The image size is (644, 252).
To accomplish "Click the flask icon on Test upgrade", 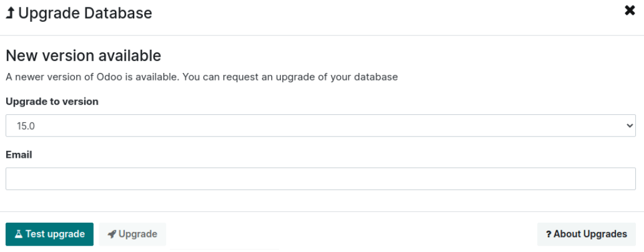I will point(19,235).
